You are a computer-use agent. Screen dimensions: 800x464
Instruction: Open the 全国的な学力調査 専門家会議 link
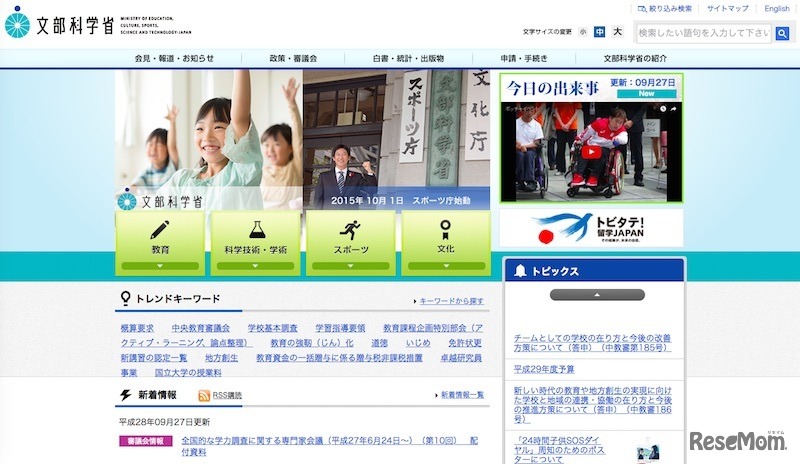[x=330, y=446]
